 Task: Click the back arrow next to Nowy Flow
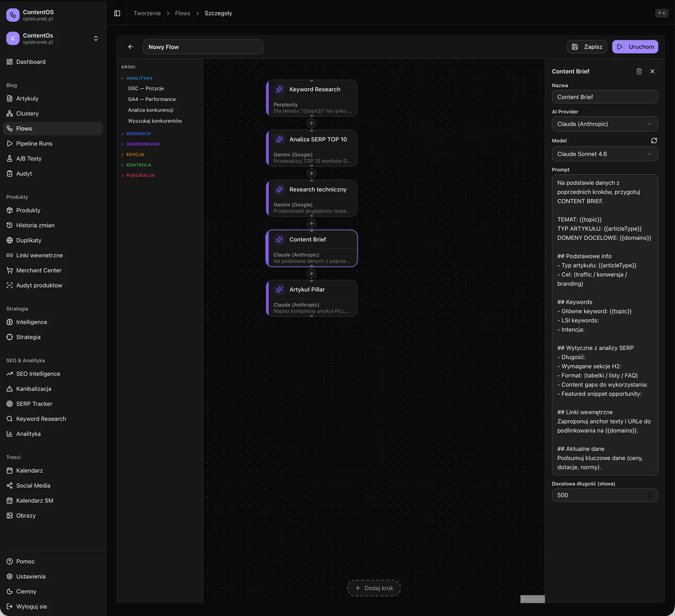131,47
